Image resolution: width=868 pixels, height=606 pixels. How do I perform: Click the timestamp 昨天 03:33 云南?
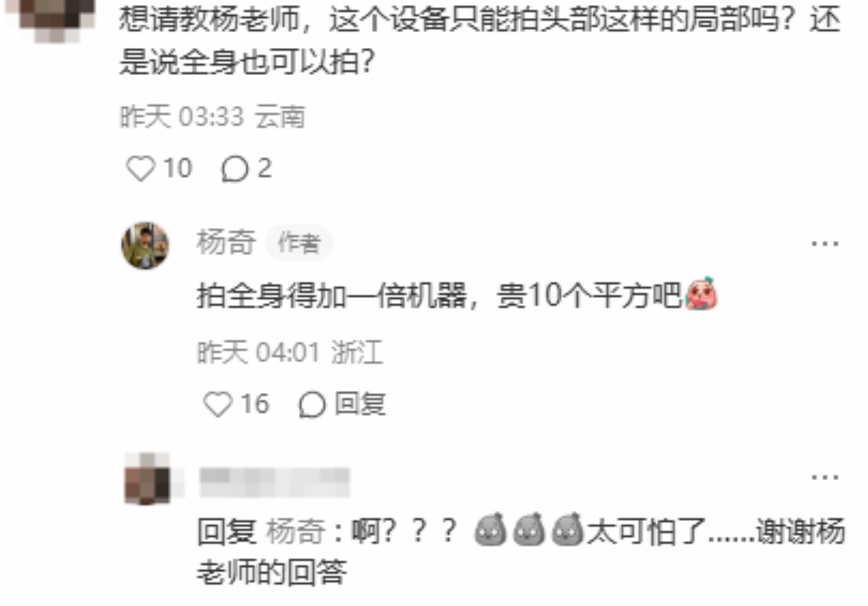point(212,117)
